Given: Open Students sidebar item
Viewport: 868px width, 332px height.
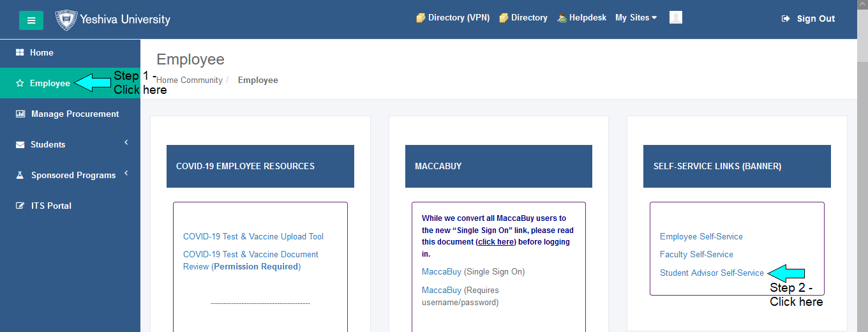Looking at the screenshot, I should pos(70,144).
